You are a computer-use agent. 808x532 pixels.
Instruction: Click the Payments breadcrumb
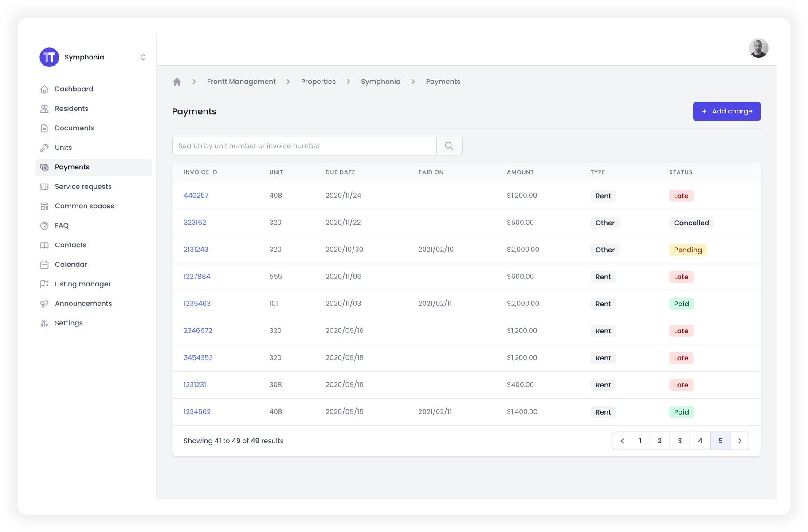pyautogui.click(x=443, y=82)
